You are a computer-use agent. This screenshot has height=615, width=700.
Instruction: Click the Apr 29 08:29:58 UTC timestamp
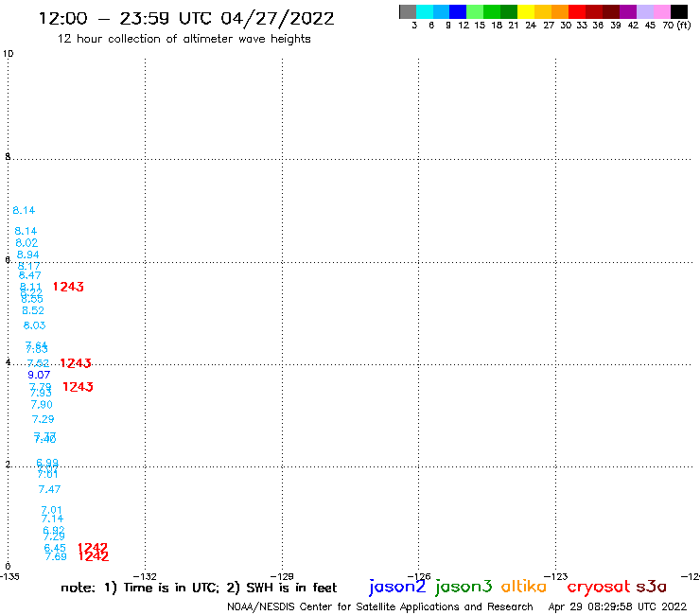[618, 606]
